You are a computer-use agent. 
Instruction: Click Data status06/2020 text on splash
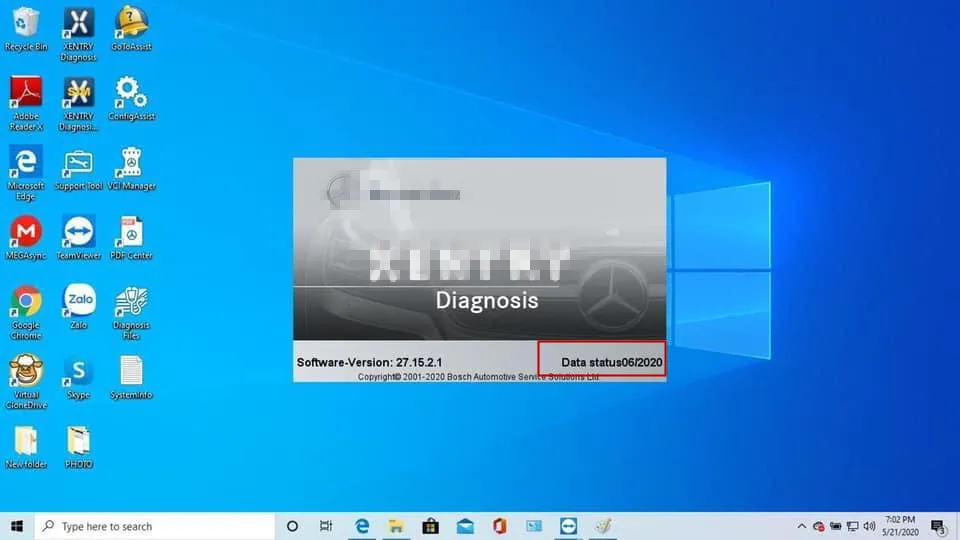pos(612,362)
